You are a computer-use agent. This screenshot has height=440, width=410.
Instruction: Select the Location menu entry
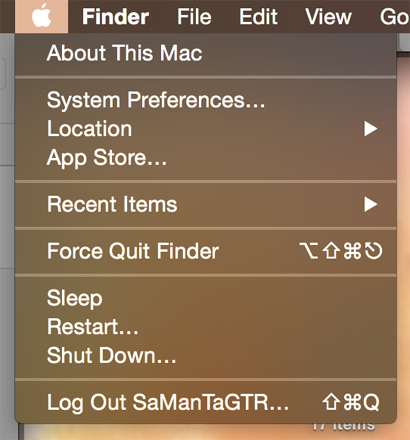pyautogui.click(x=206, y=129)
